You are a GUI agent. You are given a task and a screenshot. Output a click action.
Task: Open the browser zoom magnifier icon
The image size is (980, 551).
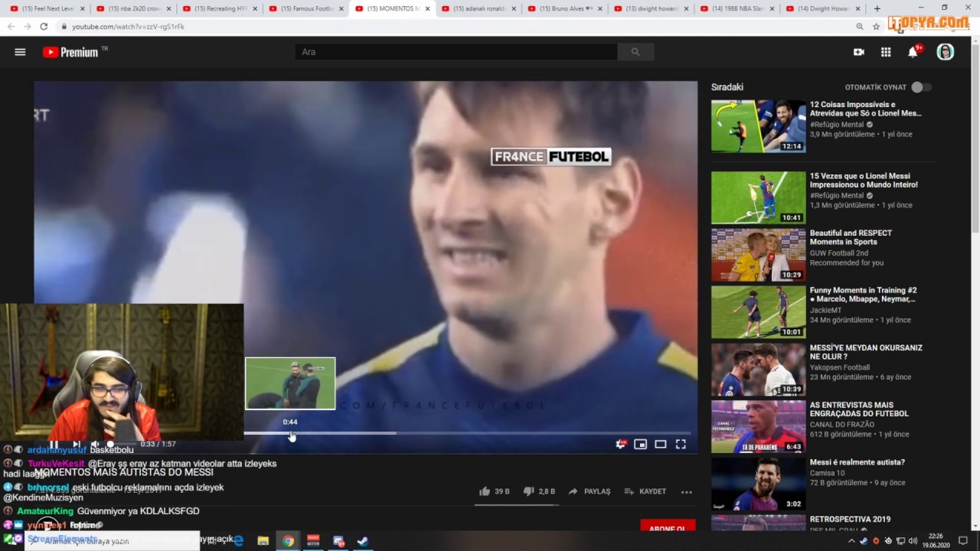860,26
